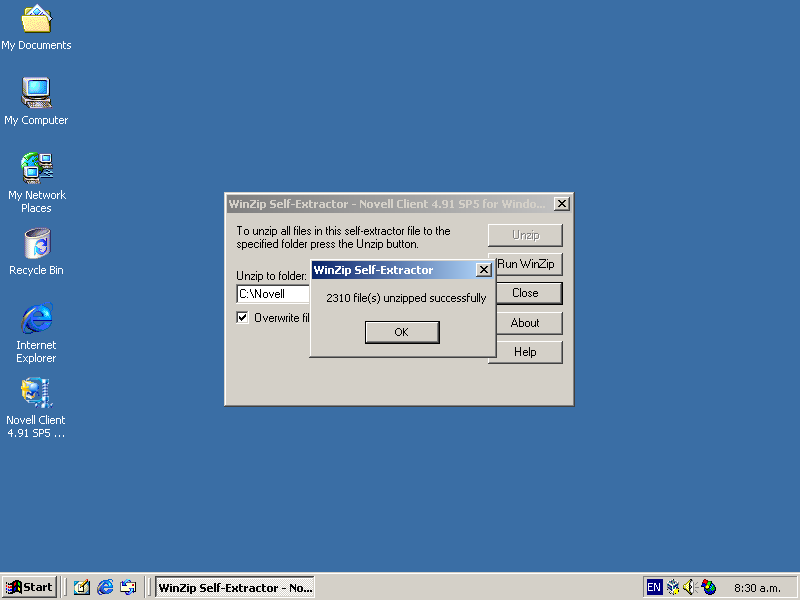The height and width of the screenshot is (600, 800).
Task: Launch Internet Explorer from quick launch
Action: 105,587
